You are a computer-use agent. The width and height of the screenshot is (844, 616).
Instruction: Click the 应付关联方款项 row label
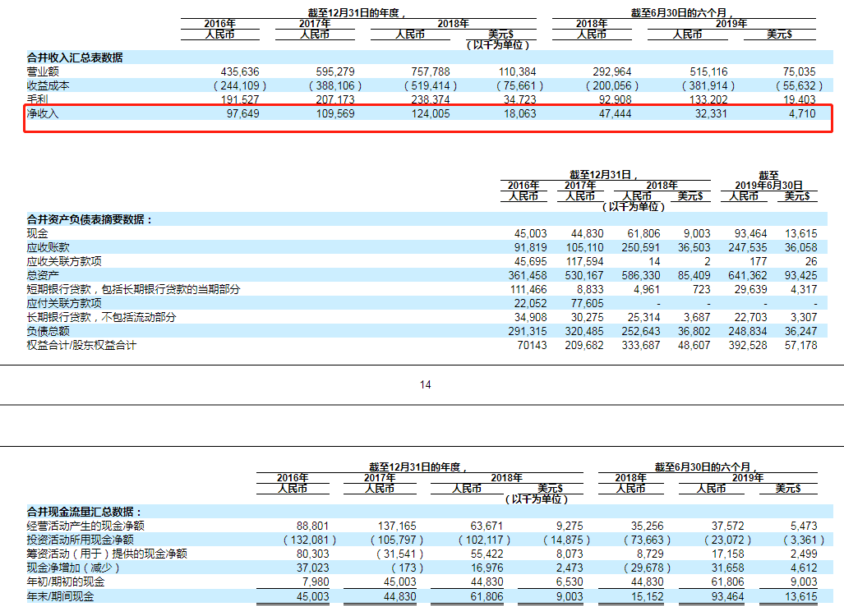coord(64,303)
